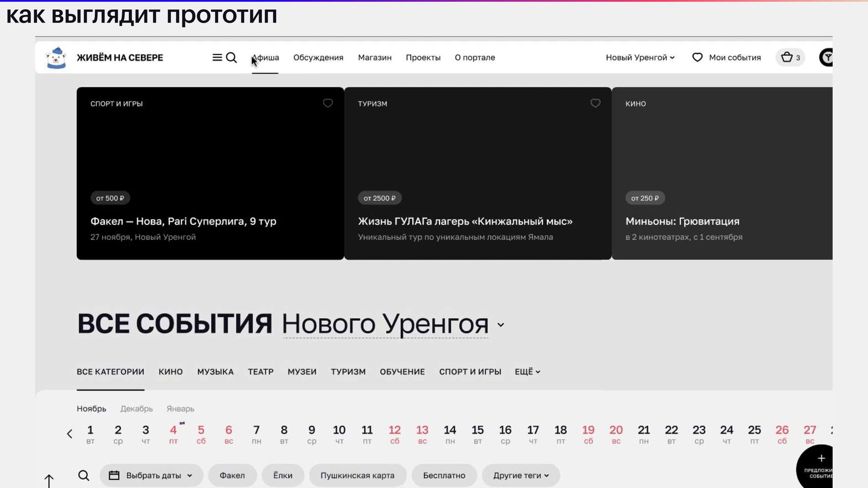Screen dimensions: 868x488
Task: Click the search icon beside Выбрать даты
Action: (x=84, y=475)
